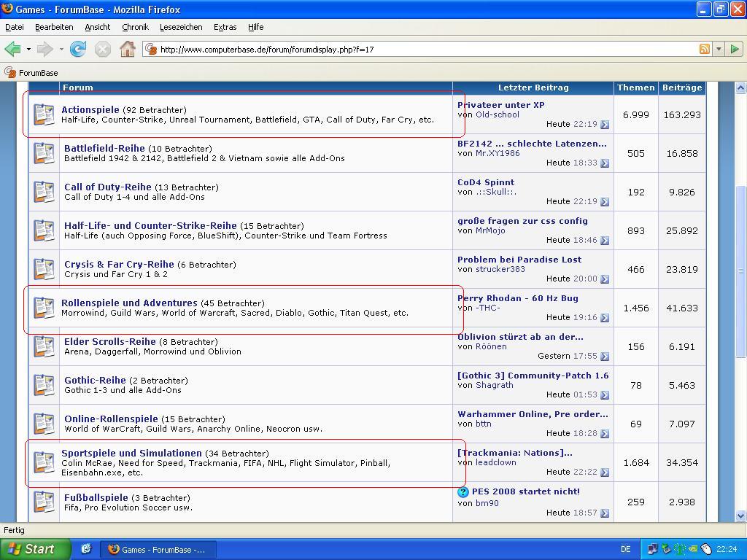
Task: Open the Ansicht menu
Action: point(98,27)
